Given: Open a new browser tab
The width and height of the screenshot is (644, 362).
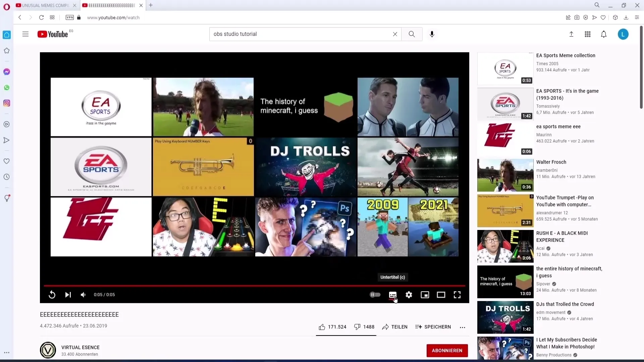Looking at the screenshot, I should (151, 5).
